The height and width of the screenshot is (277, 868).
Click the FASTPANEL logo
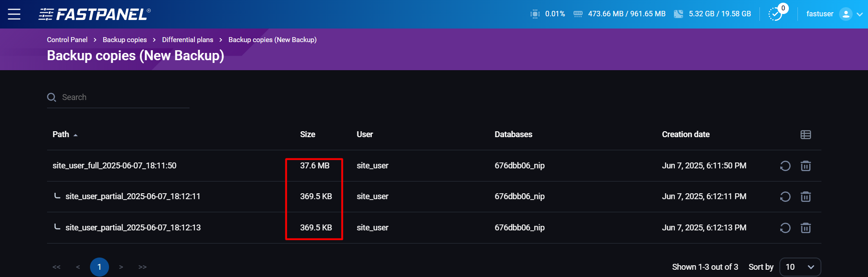pos(95,14)
